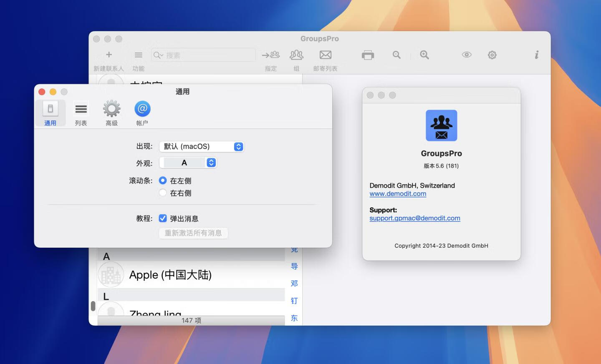
Task: Click the magnifier search icon in toolbar
Action: [396, 55]
